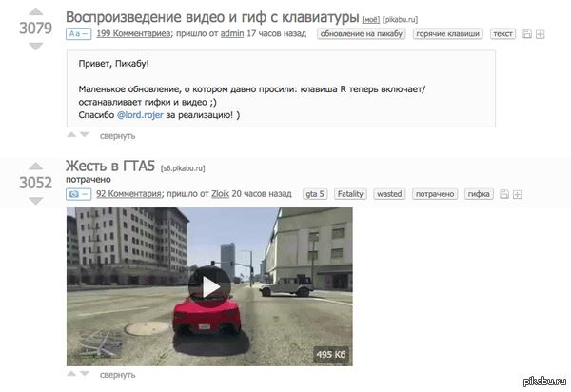This screenshot has height=392, width=571.
Task: Collapse the GTA5 post via 'свернуть'
Action: [x=118, y=375]
